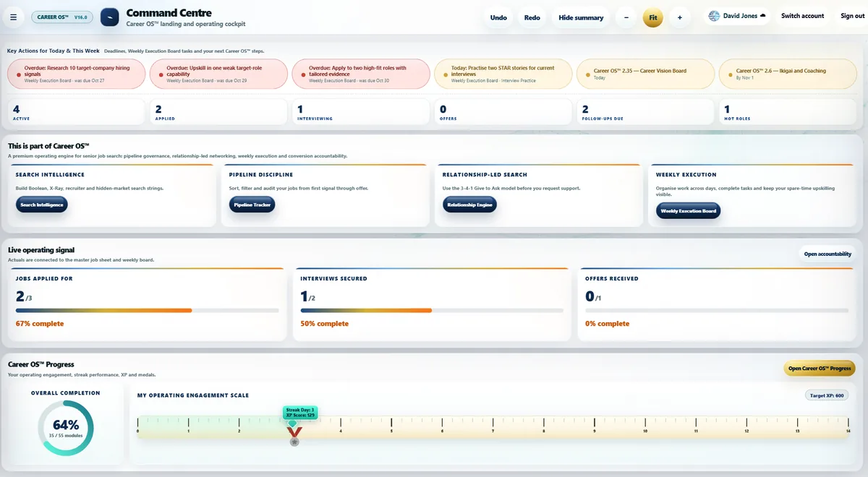Click the dark Command Centre logo icon
868x477 pixels.
(x=109, y=17)
